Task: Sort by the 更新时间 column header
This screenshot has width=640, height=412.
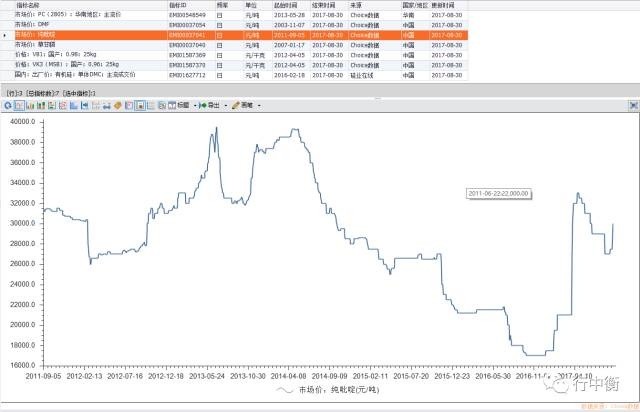Action: pyautogui.click(x=443, y=5)
